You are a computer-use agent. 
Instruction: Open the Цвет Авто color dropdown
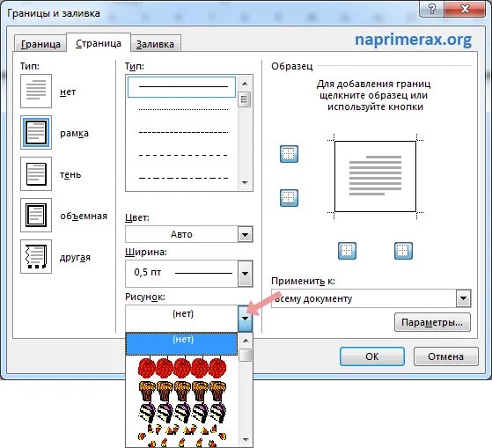point(246,234)
